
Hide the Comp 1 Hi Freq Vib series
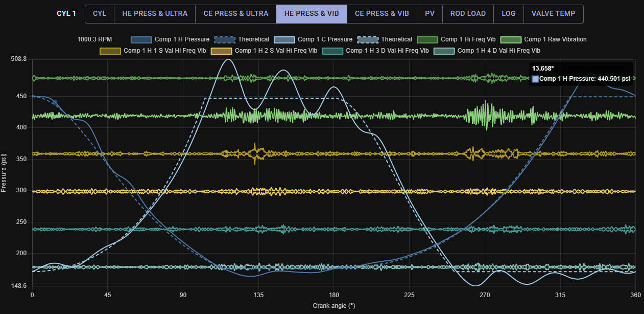coord(427,39)
